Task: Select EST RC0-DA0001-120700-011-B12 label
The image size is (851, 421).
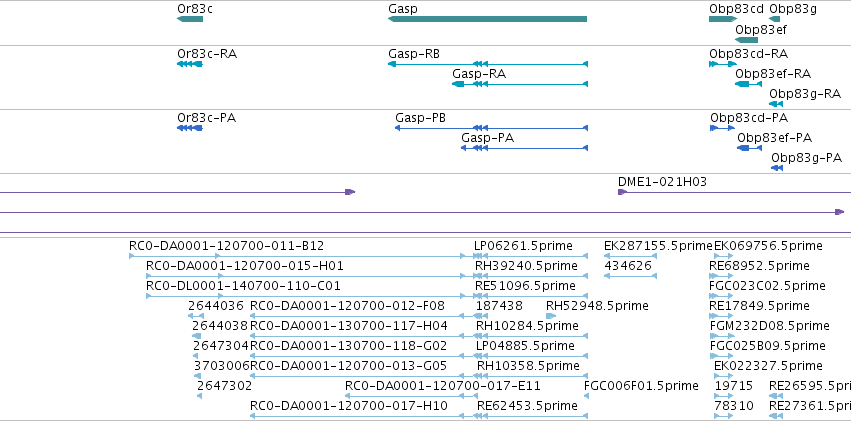Action: [227, 246]
